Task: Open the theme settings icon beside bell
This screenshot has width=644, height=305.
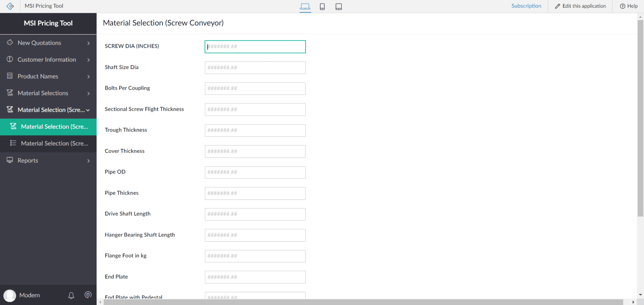Action: (x=88, y=295)
